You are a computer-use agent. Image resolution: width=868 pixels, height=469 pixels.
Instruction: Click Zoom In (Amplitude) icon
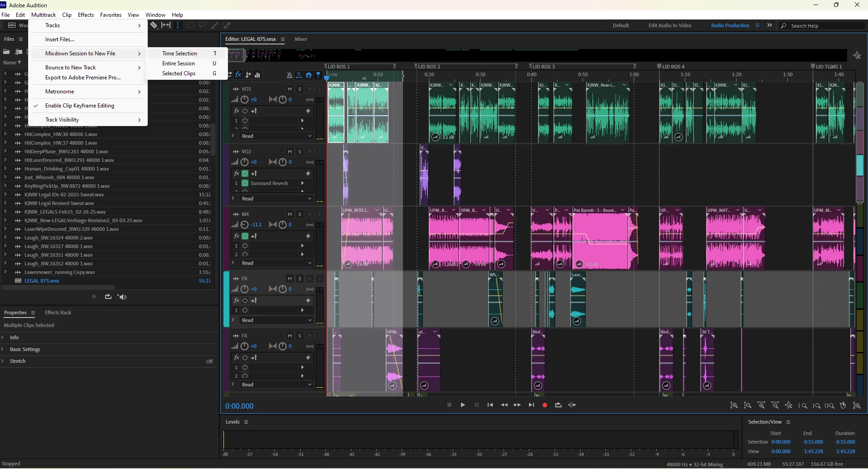click(x=734, y=405)
